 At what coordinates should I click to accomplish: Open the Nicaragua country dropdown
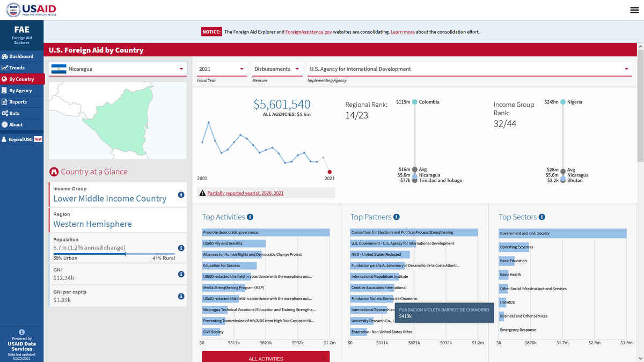[x=118, y=69]
